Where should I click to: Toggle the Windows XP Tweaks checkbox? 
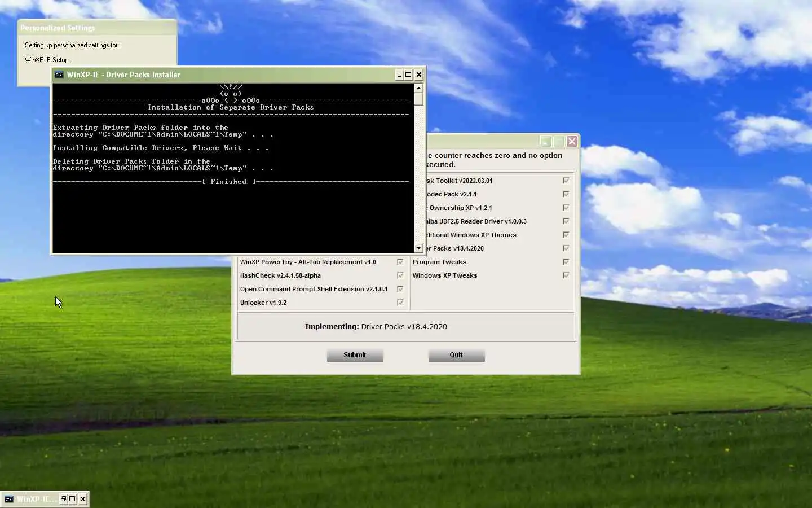tap(566, 275)
